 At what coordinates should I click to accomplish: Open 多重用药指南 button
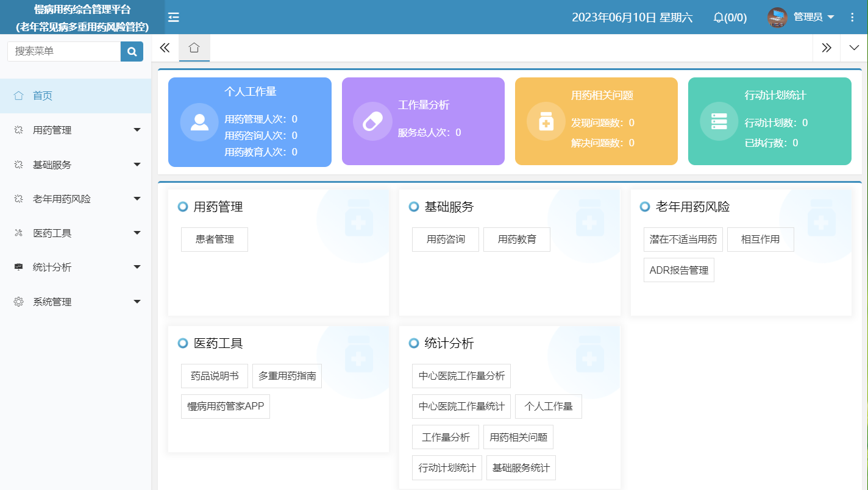(287, 376)
